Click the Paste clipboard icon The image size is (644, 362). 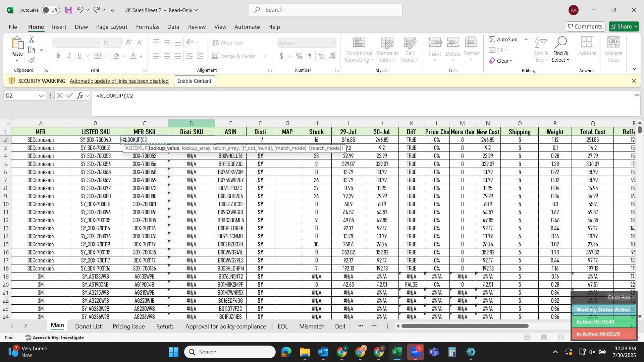click(17, 43)
